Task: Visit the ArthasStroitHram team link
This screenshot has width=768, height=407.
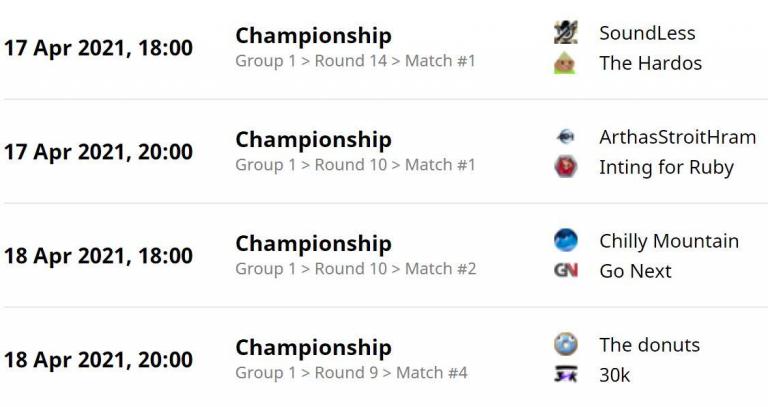Action: [x=677, y=137]
